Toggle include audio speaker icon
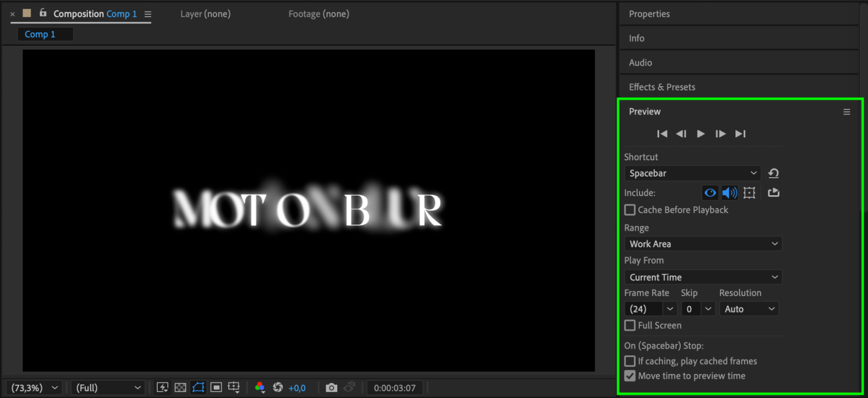Viewport: 868px width, 398px height. coord(729,192)
